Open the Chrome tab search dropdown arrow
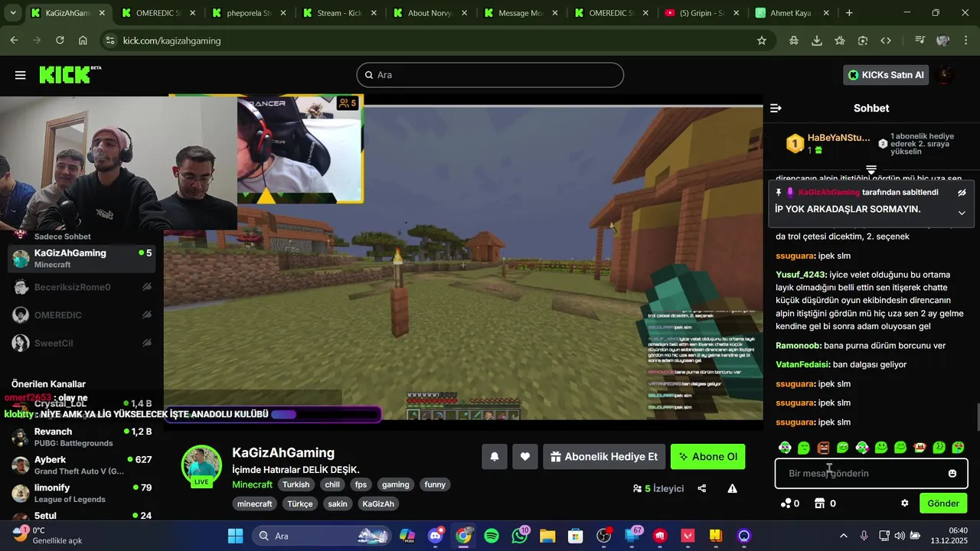Viewport: 980px width, 551px height. tap(13, 13)
